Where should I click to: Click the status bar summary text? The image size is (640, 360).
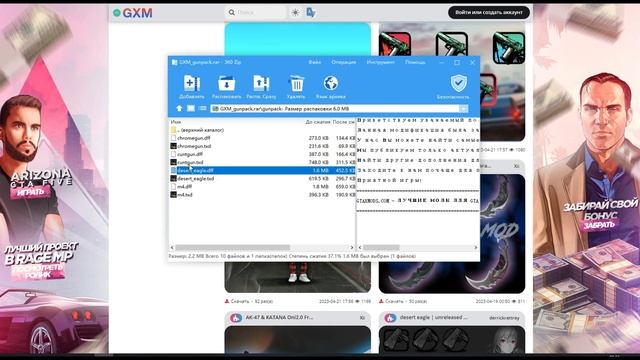292,256
